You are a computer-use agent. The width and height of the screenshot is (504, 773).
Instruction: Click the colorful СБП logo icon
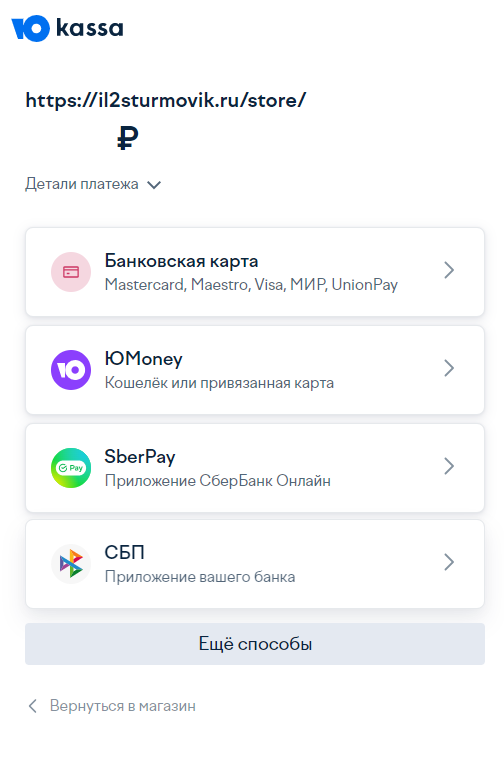[x=71, y=564]
